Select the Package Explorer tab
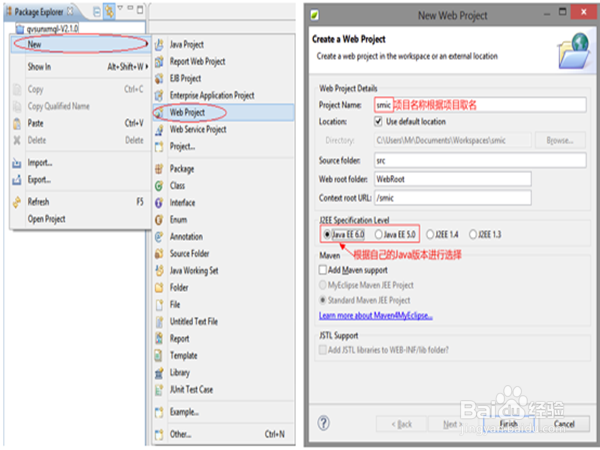 (40, 12)
